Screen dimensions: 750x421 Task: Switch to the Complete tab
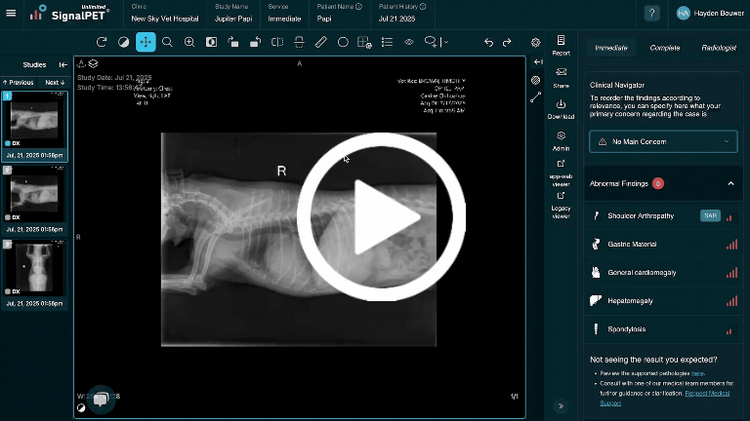[x=664, y=48]
